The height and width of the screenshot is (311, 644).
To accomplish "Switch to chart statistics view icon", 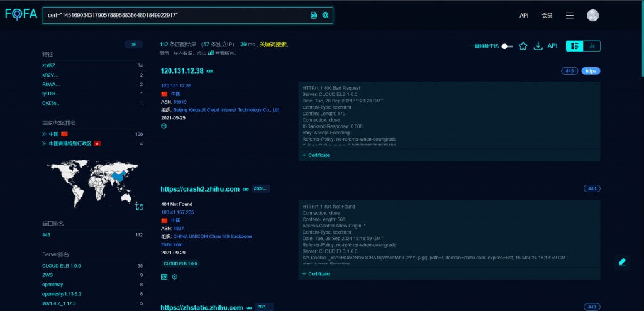I will 592,46.
